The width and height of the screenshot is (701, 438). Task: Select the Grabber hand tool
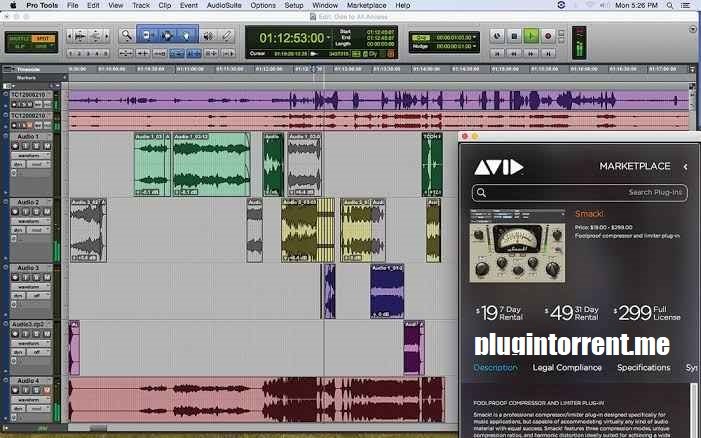tap(187, 35)
